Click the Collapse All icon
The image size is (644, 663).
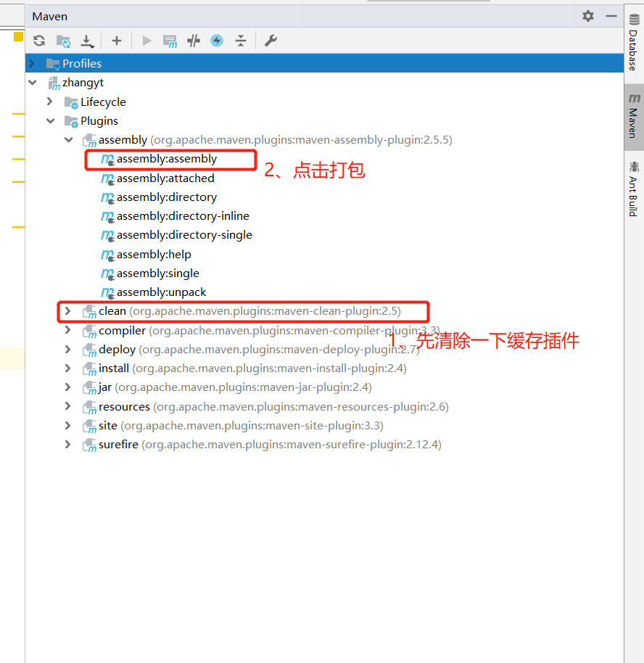pos(241,41)
